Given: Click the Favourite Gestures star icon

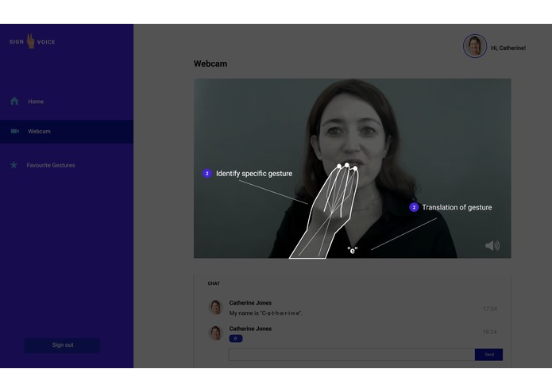Looking at the screenshot, I should (x=14, y=165).
